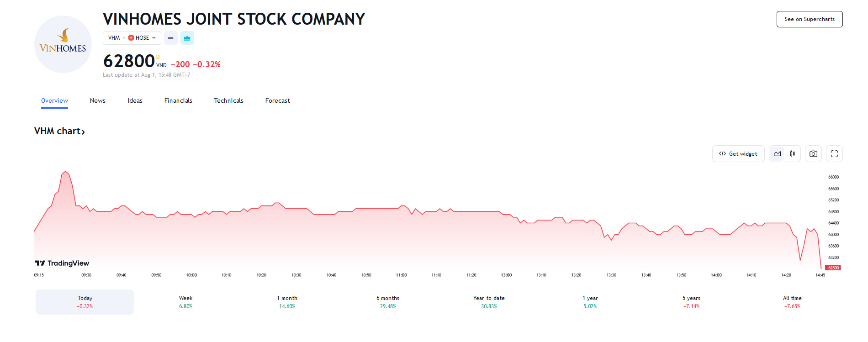Click the Last update timestamp text
This screenshot has width=868, height=342.
(146, 75)
